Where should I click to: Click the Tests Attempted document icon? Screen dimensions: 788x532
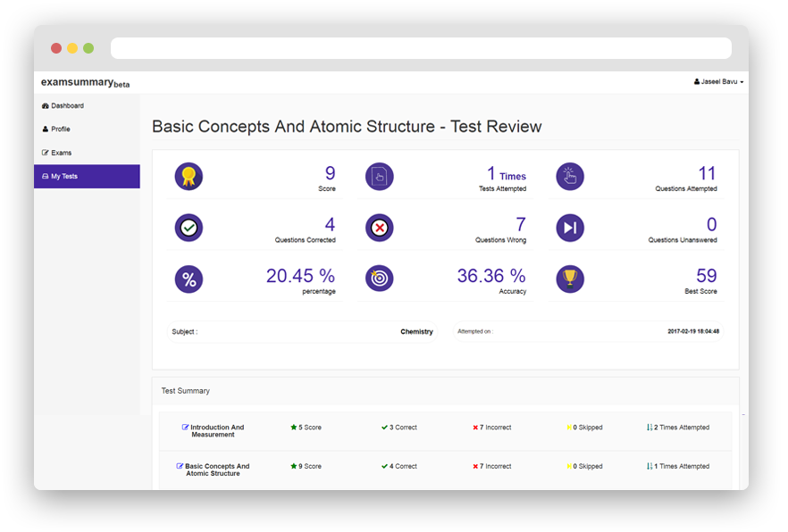point(380,176)
